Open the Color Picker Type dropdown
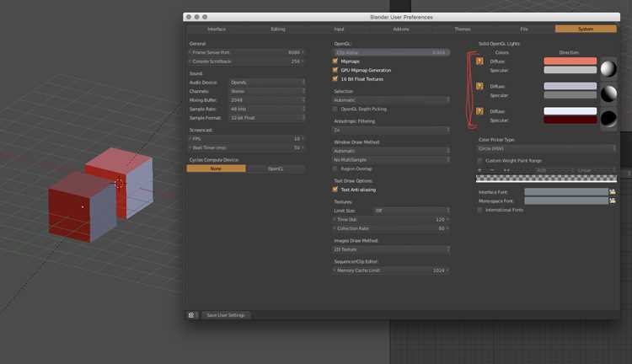 547,148
